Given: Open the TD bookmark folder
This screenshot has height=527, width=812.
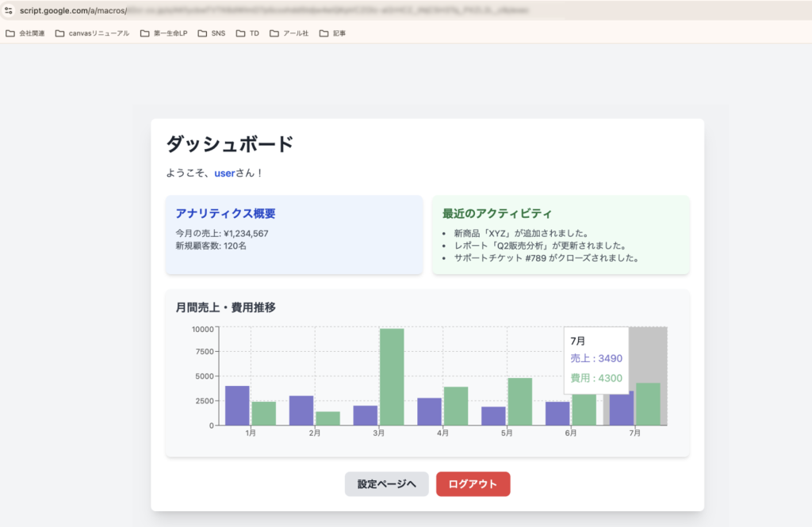Looking at the screenshot, I should (247, 33).
